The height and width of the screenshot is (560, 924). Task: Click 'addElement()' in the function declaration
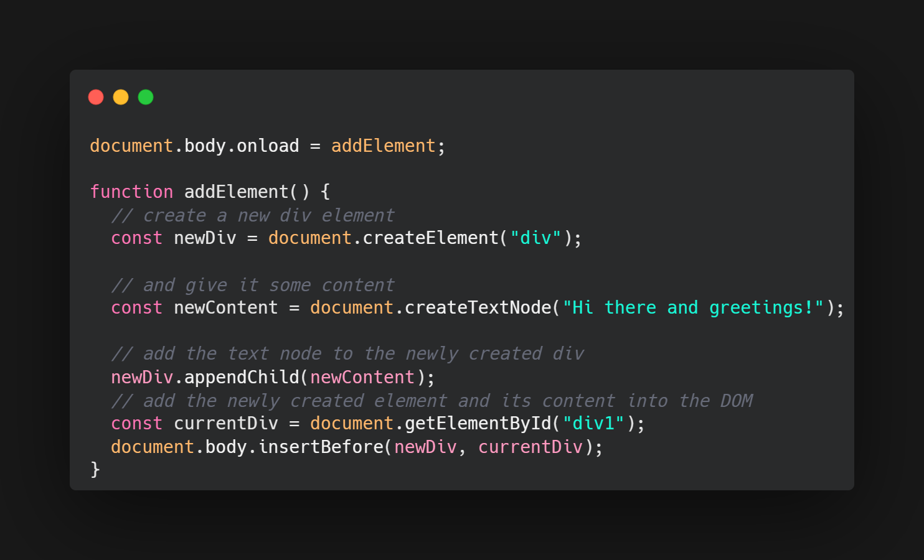[x=247, y=192]
